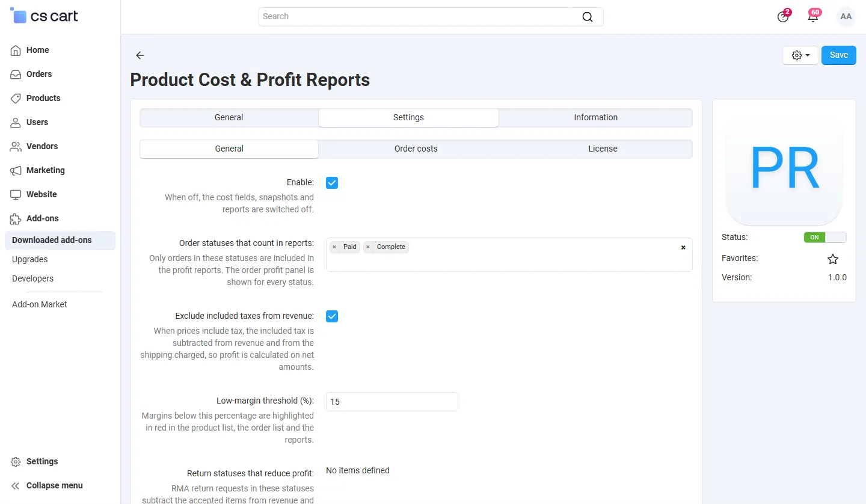Remove the Complete status tag
Image resolution: width=866 pixels, height=504 pixels.
(368, 247)
